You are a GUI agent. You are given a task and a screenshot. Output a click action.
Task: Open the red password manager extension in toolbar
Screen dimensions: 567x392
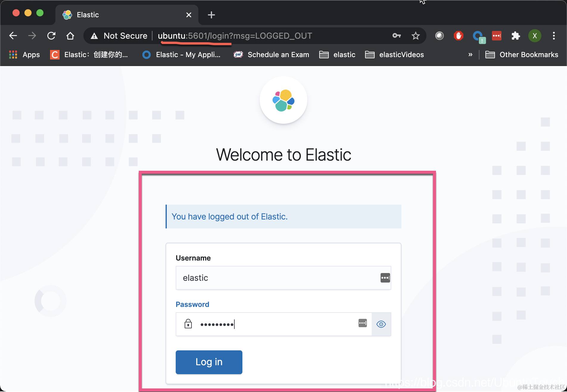tap(496, 36)
